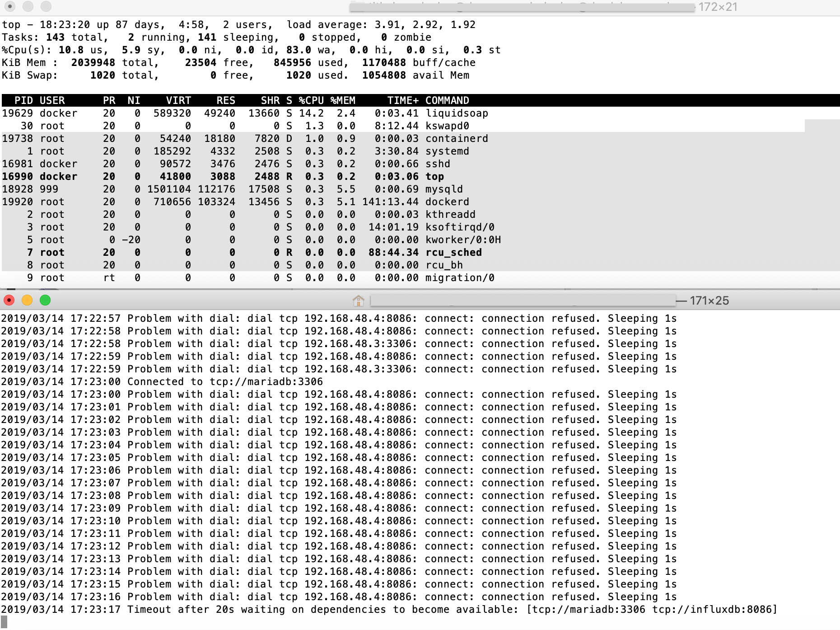This screenshot has width=840, height=630.
Task: Select the systemd process name
Action: [447, 151]
